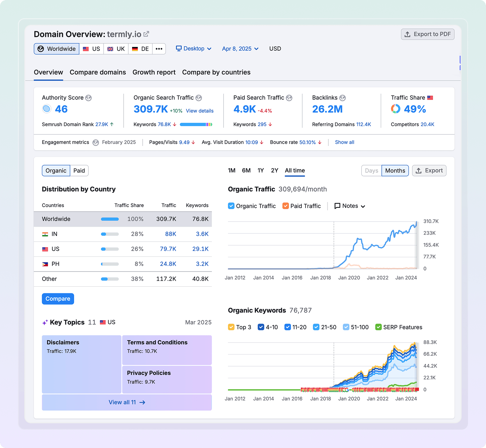Open the Growth report tab
The width and height of the screenshot is (486, 448).
[x=154, y=72]
